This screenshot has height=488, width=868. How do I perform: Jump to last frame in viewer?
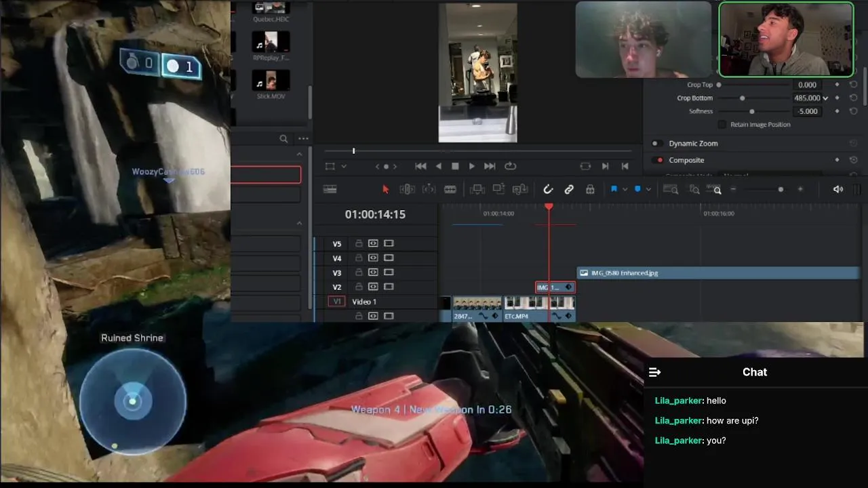(x=490, y=166)
